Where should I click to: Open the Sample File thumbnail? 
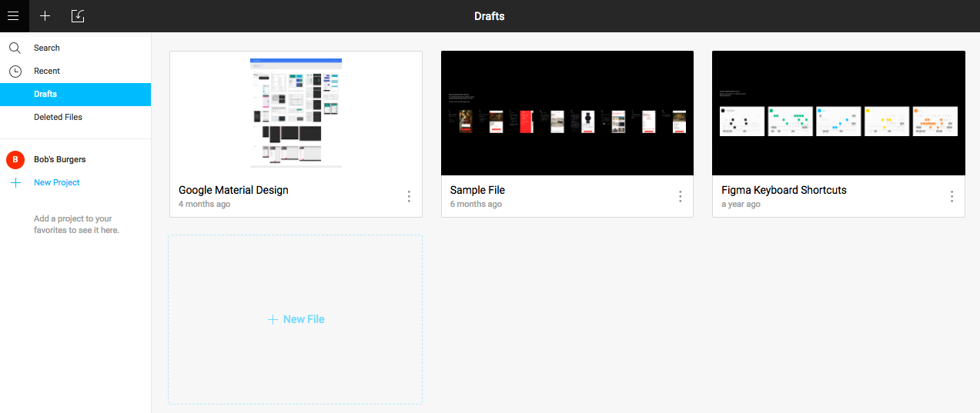567,113
